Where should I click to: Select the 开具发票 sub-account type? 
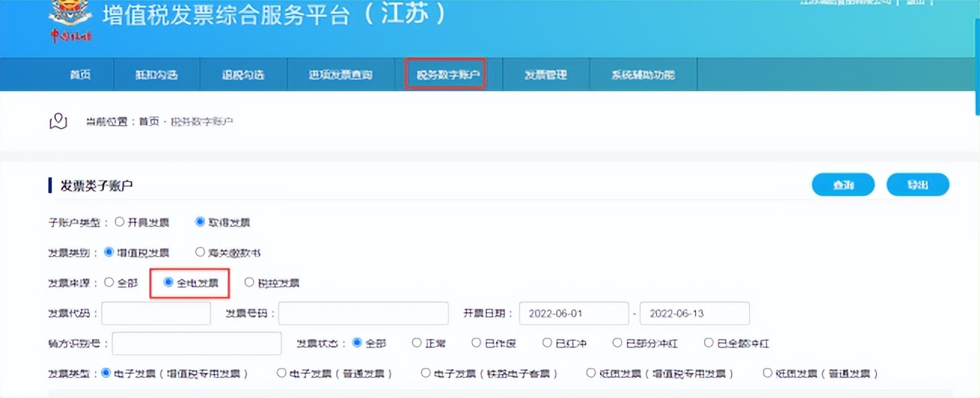119,222
